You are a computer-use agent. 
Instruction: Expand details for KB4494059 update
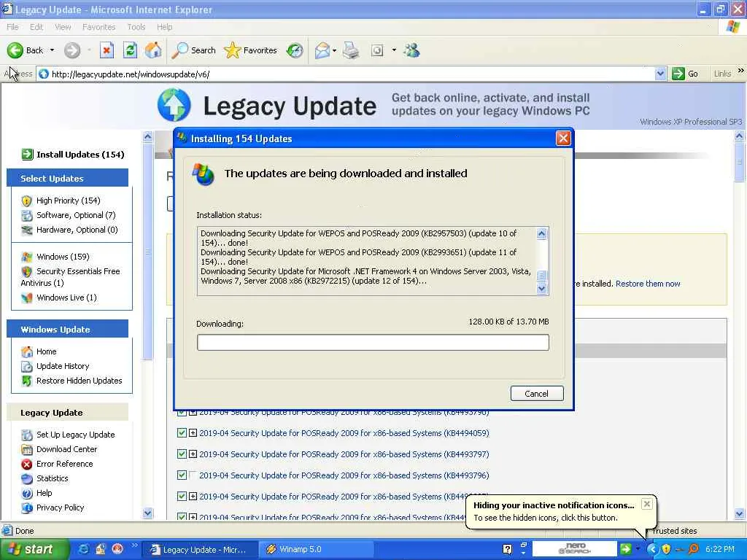(193, 433)
